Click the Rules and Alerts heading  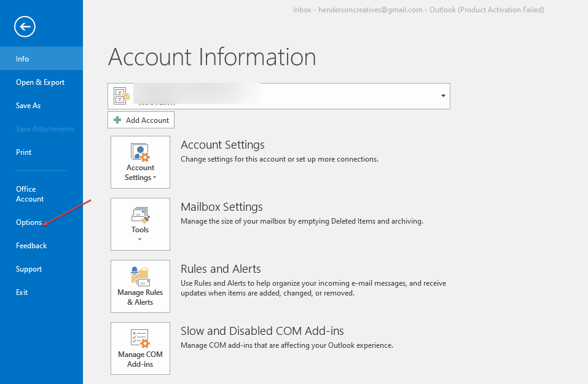221,269
